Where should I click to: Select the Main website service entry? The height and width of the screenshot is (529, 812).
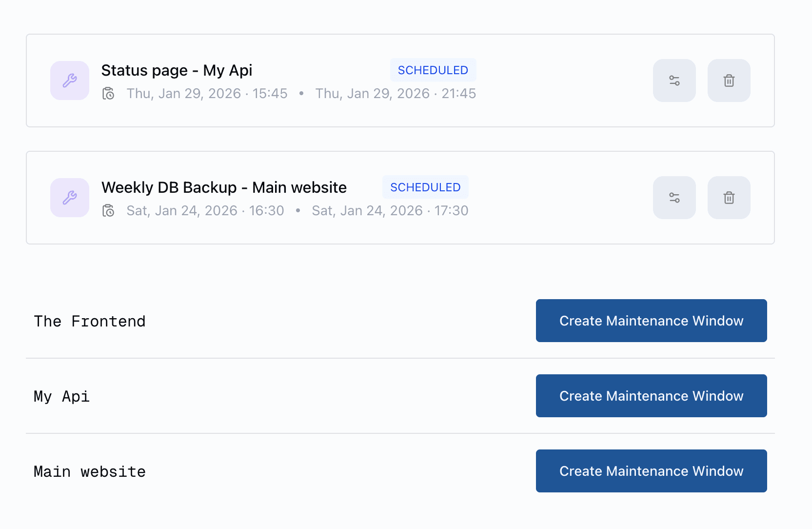click(89, 471)
